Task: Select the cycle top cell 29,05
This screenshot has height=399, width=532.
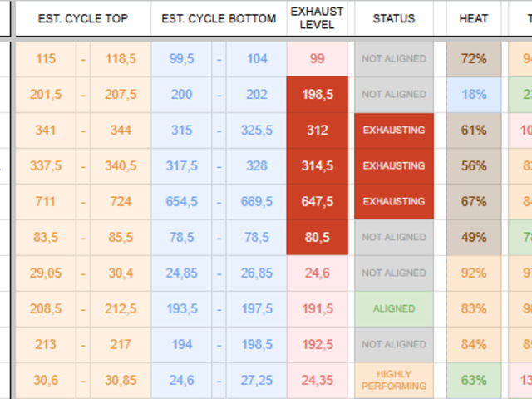Action: click(x=46, y=273)
